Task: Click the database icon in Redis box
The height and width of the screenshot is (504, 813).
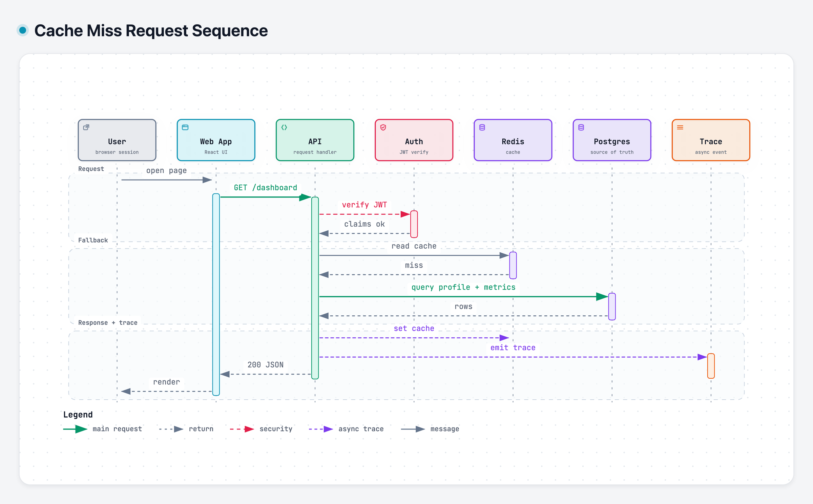Action: pyautogui.click(x=482, y=127)
